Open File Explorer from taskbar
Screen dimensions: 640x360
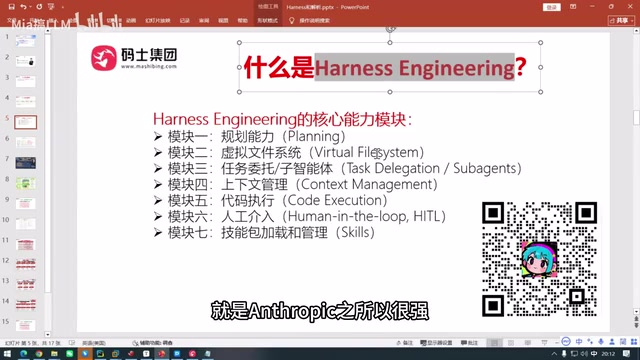coord(54,353)
